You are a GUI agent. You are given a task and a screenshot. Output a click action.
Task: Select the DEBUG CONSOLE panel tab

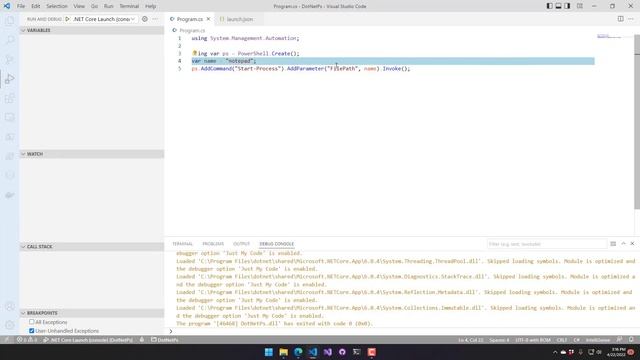(277, 244)
